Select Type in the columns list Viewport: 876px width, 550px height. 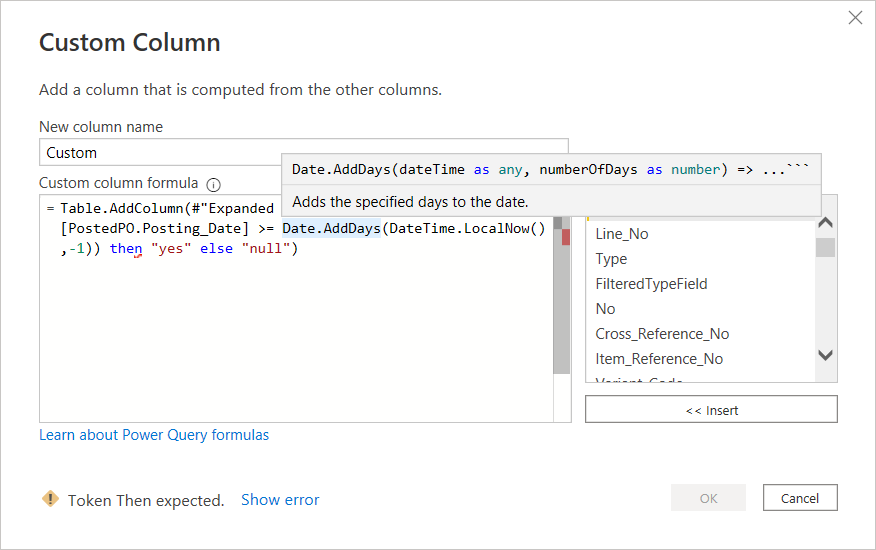coord(611,259)
